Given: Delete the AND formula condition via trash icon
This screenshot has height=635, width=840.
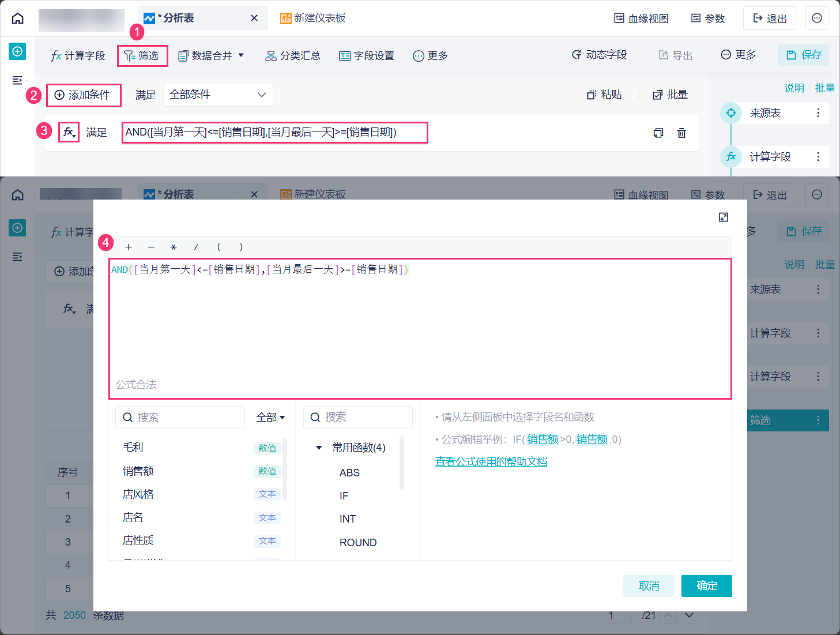Looking at the screenshot, I should coord(681,133).
